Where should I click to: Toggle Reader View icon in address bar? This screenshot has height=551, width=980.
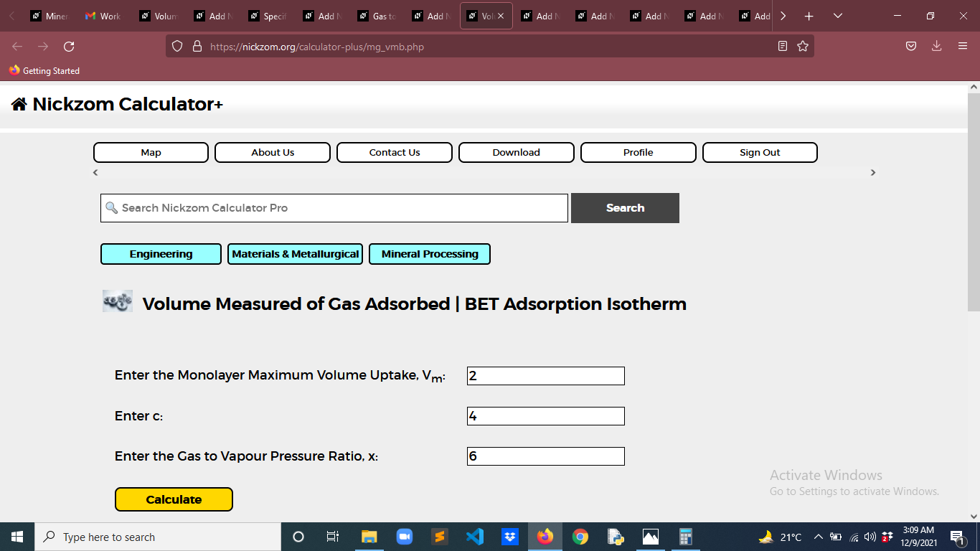(x=783, y=47)
